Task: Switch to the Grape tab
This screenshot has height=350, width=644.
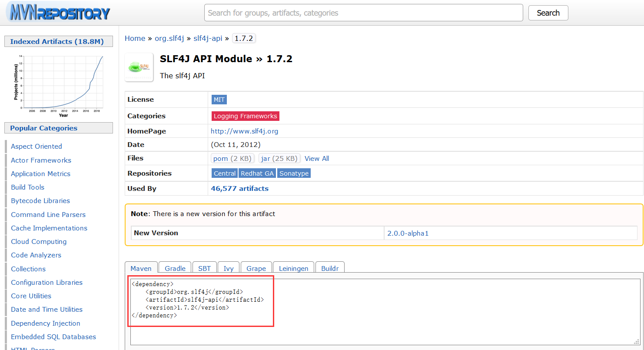Action: [x=256, y=268]
